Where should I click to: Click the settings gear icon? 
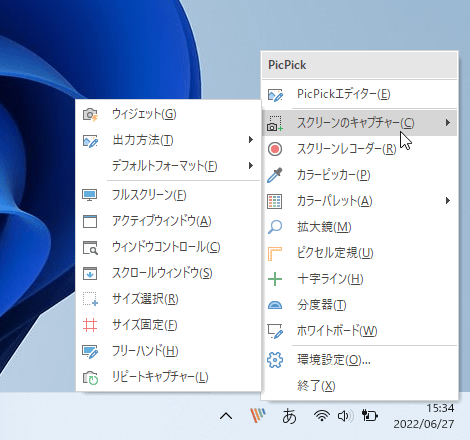tap(275, 360)
